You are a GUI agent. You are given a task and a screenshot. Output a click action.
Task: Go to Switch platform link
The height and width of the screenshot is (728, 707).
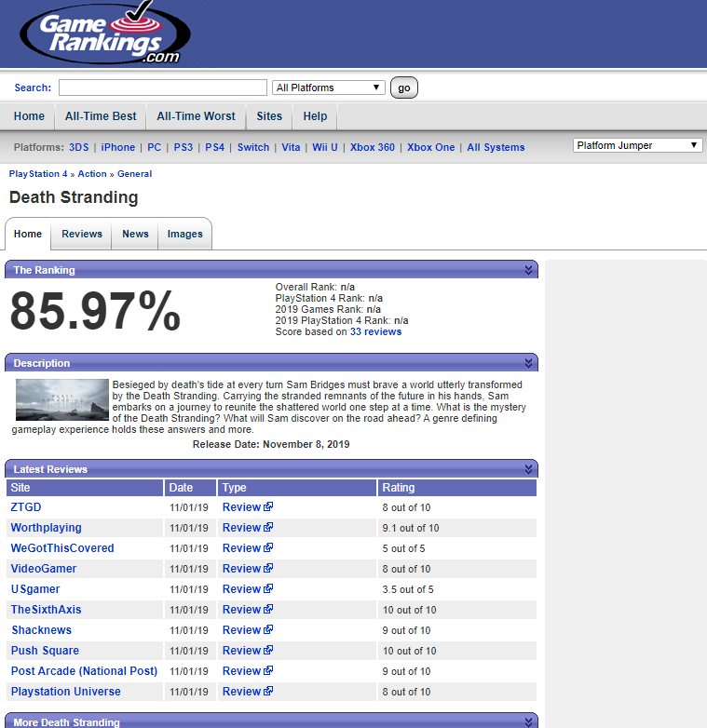coord(253,147)
